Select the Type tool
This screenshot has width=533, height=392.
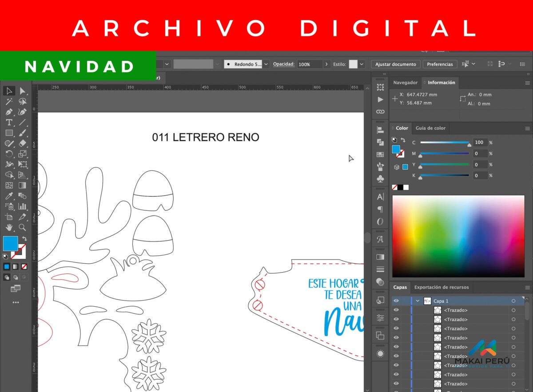9,122
